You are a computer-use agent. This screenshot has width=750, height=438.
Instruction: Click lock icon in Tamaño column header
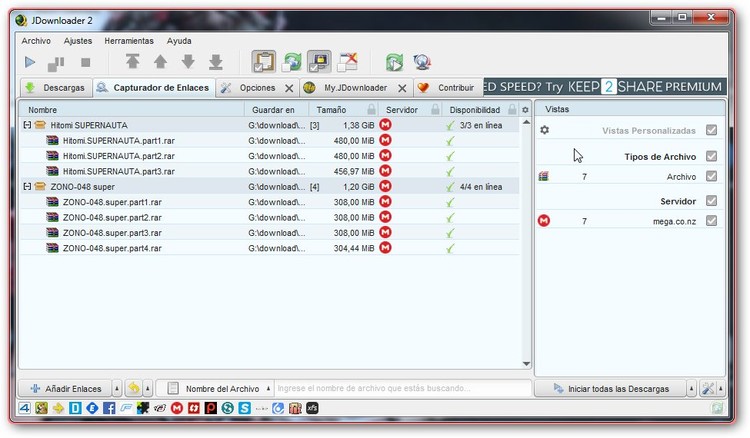[x=371, y=110]
